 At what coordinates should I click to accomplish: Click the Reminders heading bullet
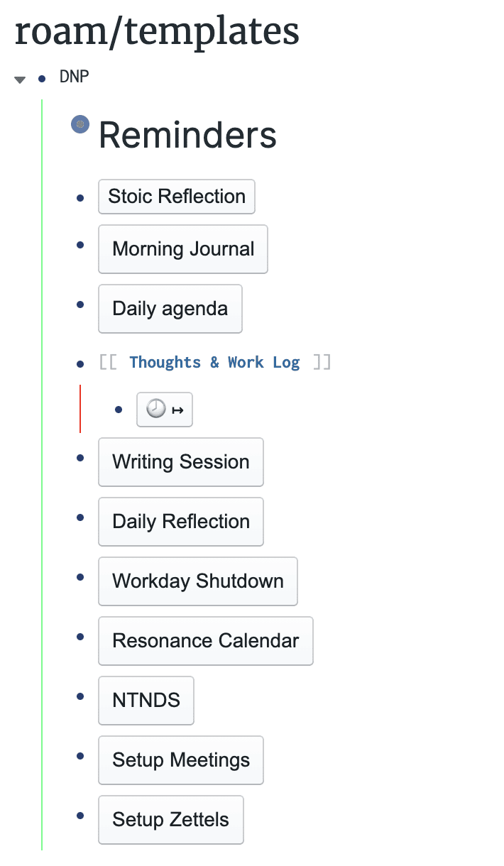click(80, 125)
